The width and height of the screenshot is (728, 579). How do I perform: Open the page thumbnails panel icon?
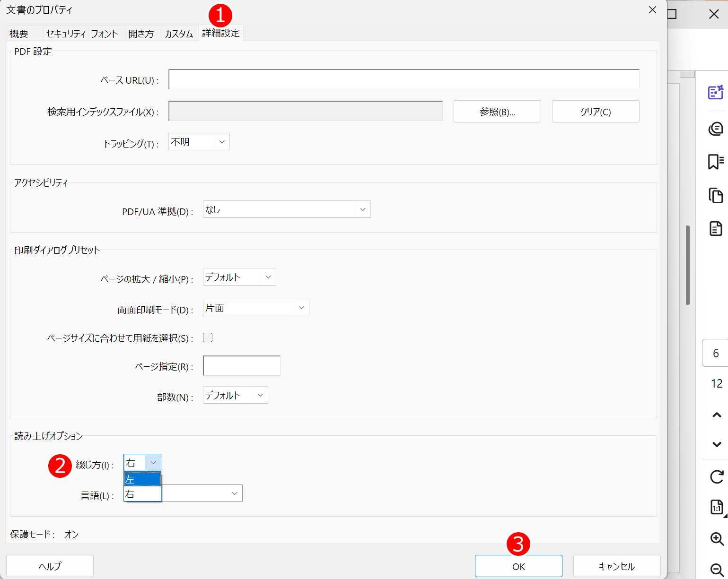tap(716, 195)
